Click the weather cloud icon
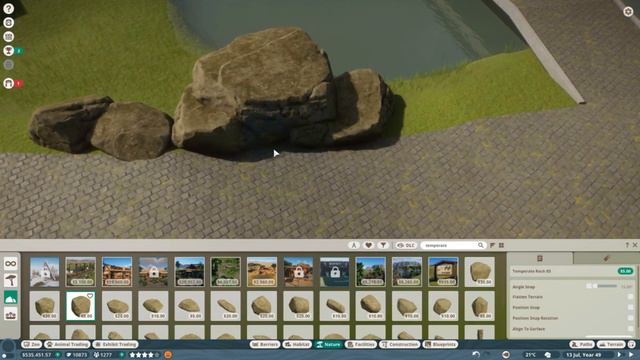This screenshot has width=640, height=360. (548, 355)
